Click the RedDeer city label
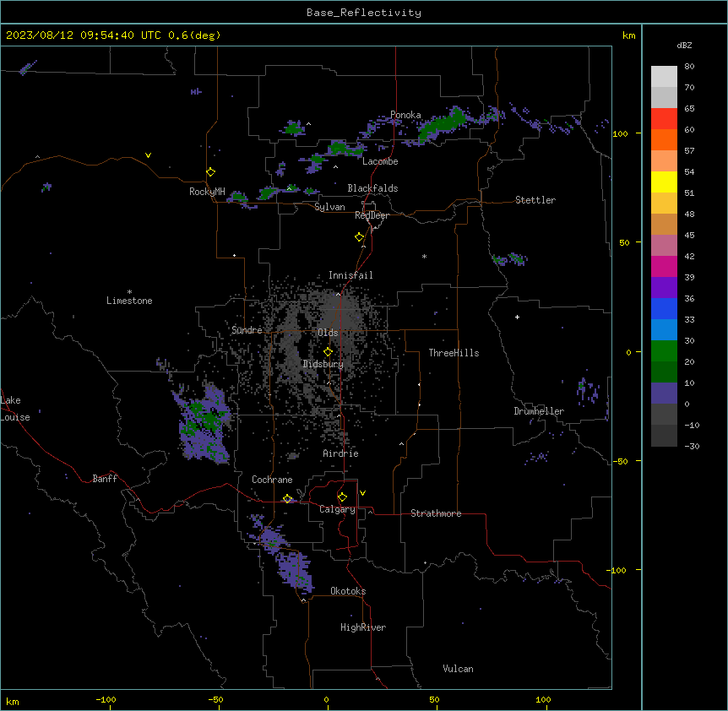 372,215
